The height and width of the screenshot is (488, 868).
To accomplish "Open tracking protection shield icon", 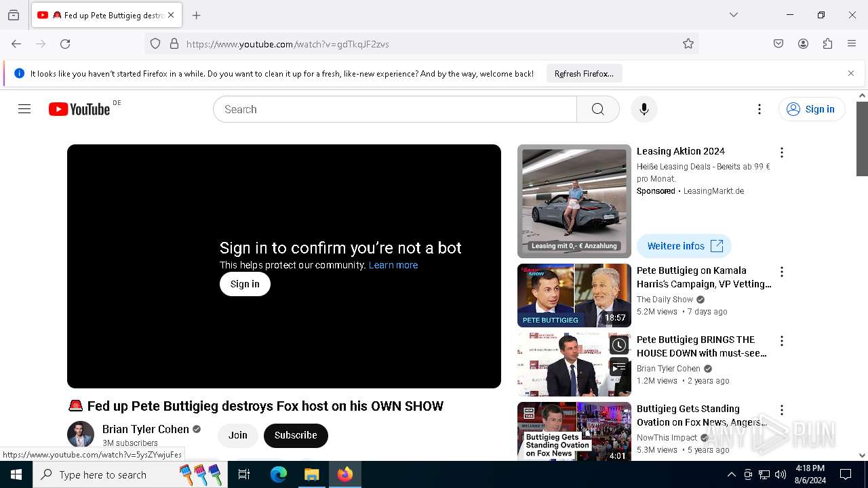I will click(155, 44).
